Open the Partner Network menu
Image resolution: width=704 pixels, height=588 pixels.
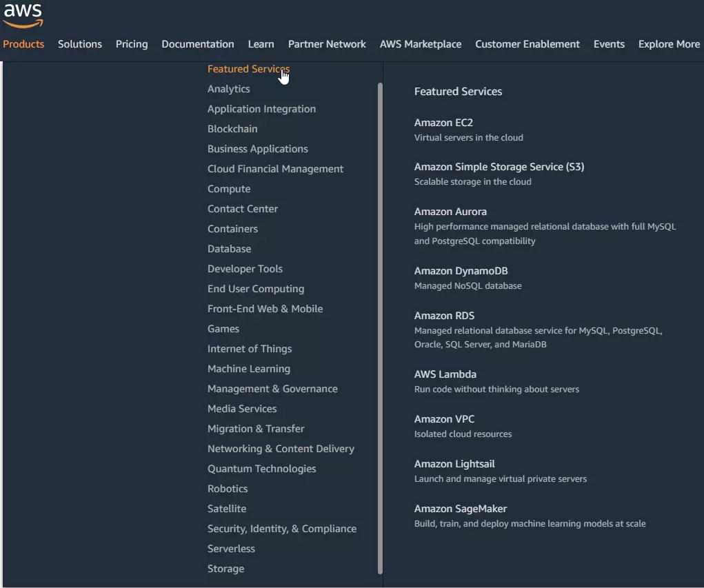pos(327,44)
